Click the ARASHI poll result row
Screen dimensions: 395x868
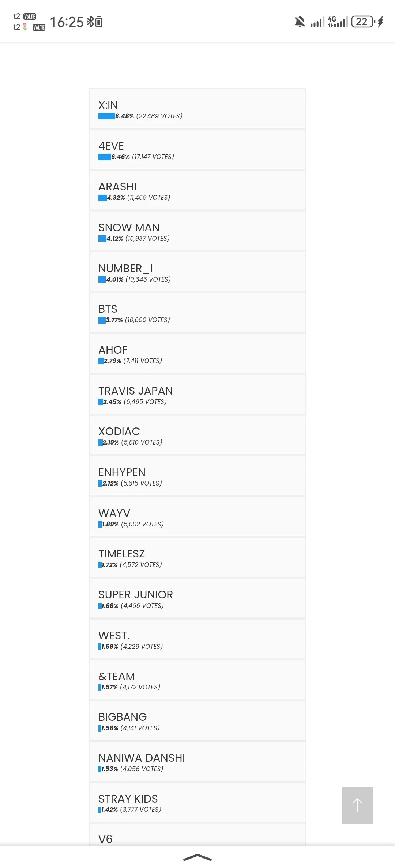coord(197,191)
